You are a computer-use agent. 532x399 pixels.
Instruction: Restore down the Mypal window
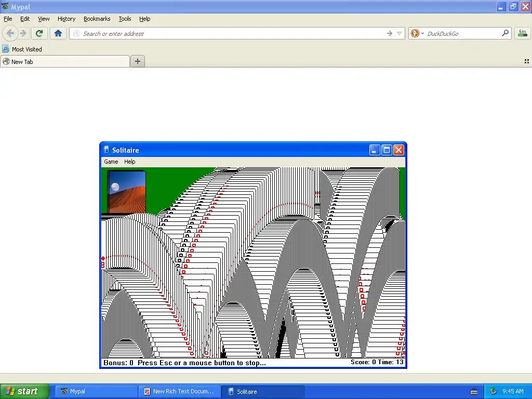(x=513, y=6)
